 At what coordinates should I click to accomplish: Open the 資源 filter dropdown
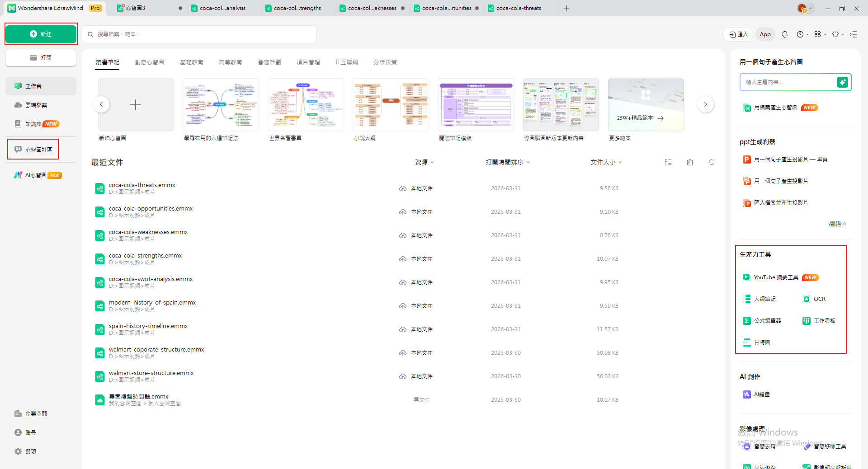click(x=424, y=162)
